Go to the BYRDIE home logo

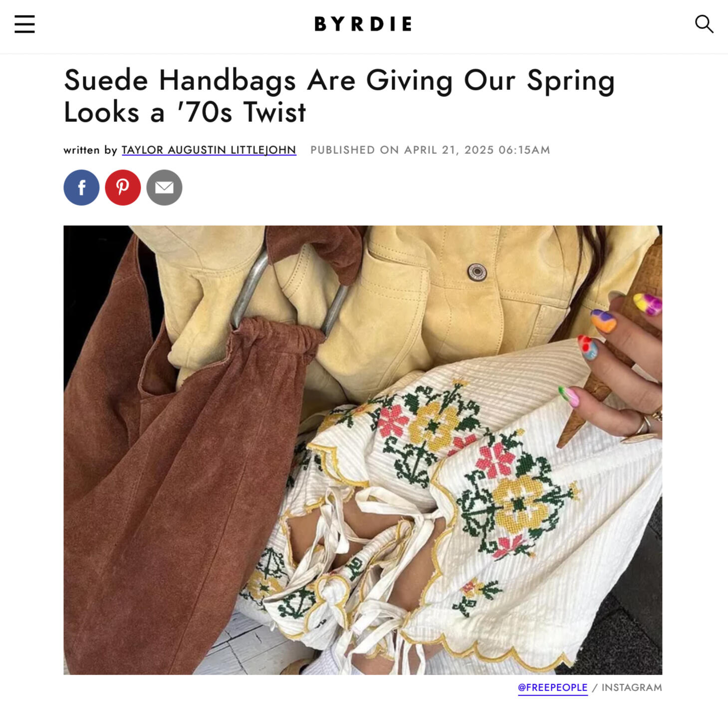tap(363, 24)
